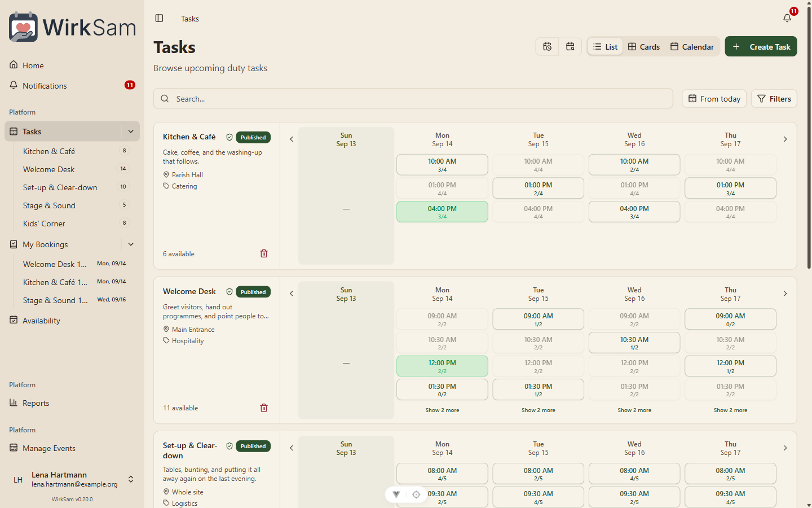812x508 pixels.
Task: Click the calendar-search icon button
Action: tap(570, 47)
